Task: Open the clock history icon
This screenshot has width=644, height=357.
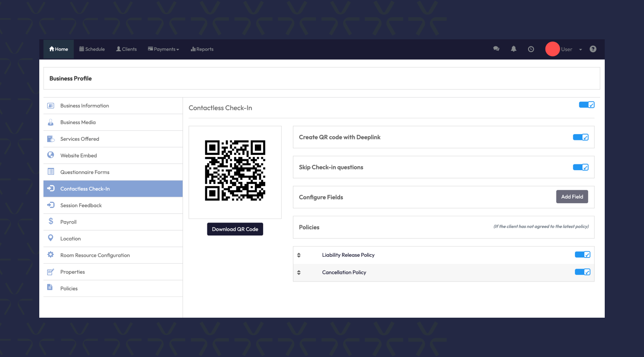Action: [x=531, y=49]
